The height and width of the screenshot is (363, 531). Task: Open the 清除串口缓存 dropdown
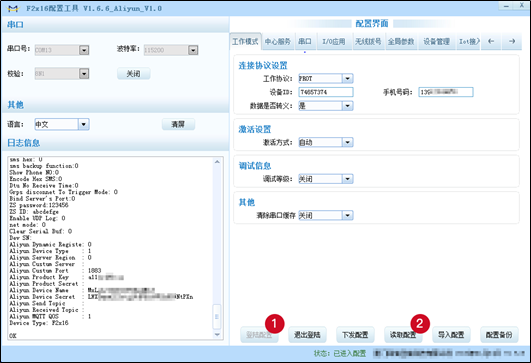(347, 215)
